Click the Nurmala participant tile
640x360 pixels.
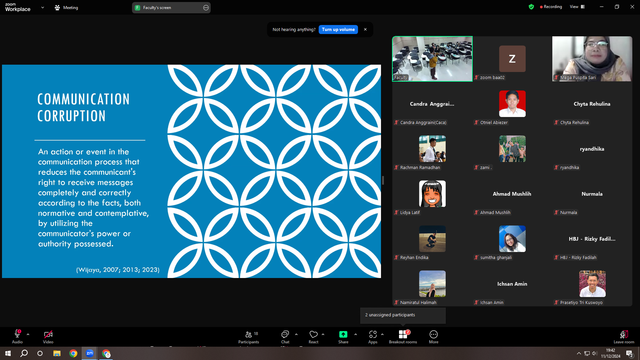[592, 193]
